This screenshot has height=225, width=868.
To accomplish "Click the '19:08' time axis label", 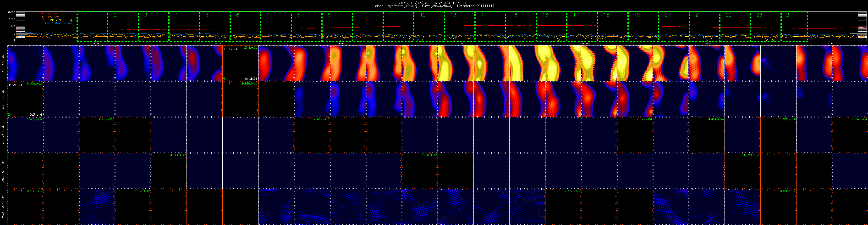I will (95, 44).
